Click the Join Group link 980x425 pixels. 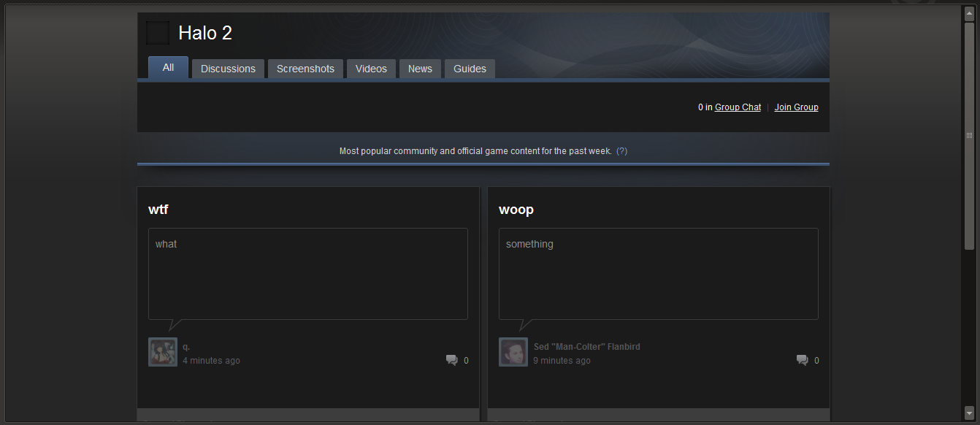tap(796, 107)
